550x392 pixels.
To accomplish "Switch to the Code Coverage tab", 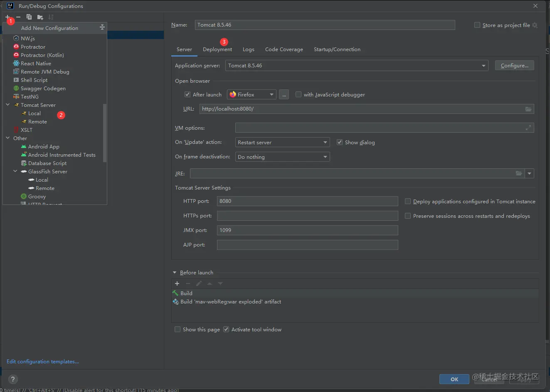I will 284,49.
